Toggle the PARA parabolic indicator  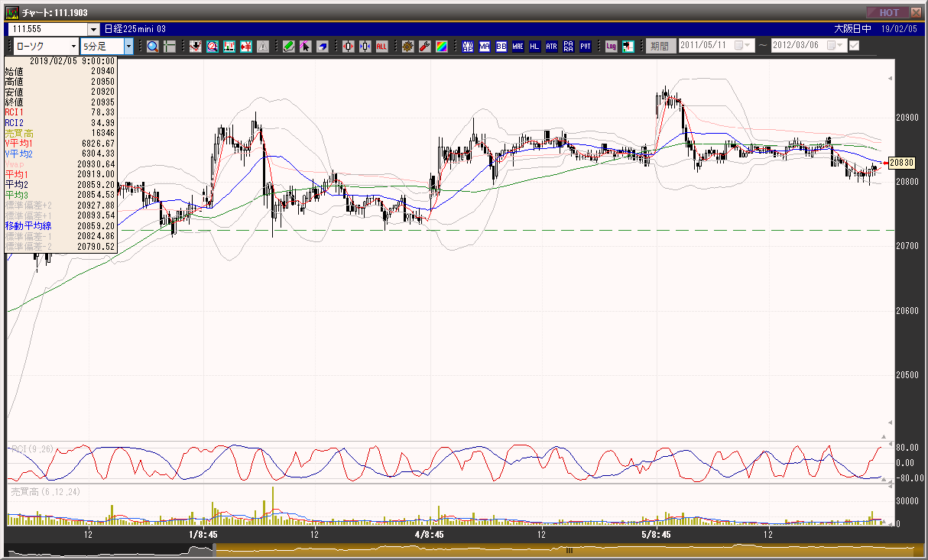click(568, 47)
